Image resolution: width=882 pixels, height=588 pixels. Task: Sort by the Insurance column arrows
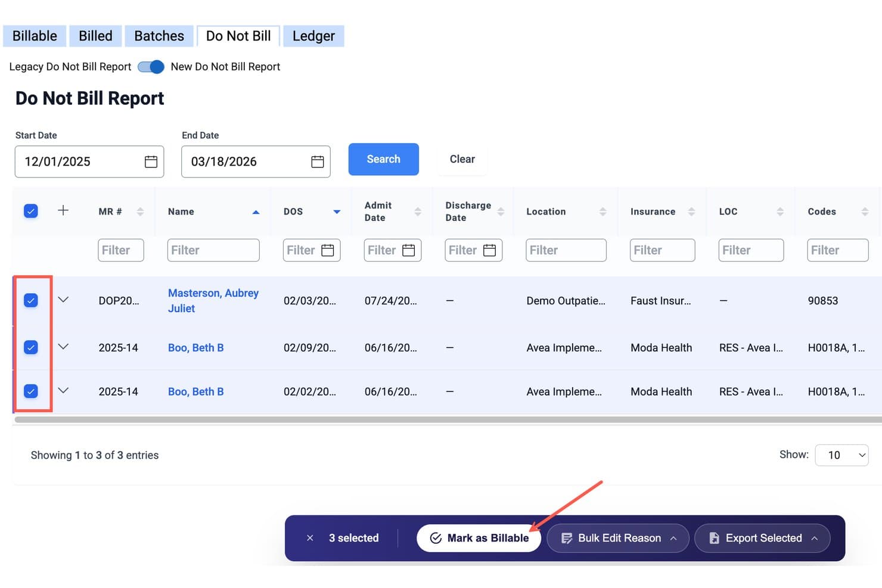click(691, 211)
